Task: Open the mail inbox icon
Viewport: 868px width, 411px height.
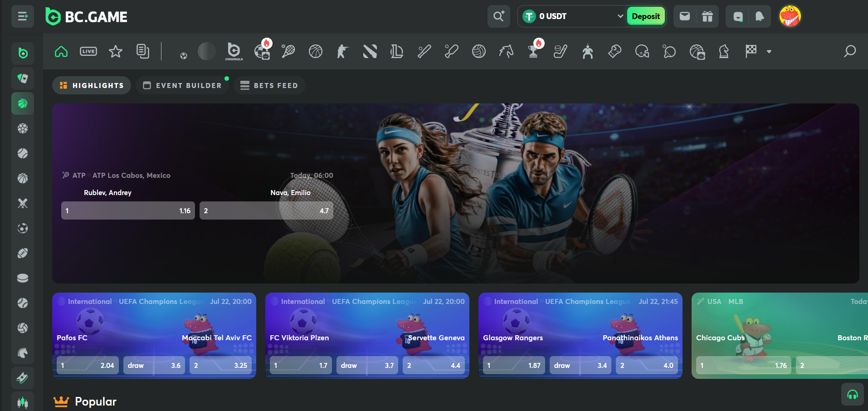Action: tap(685, 16)
